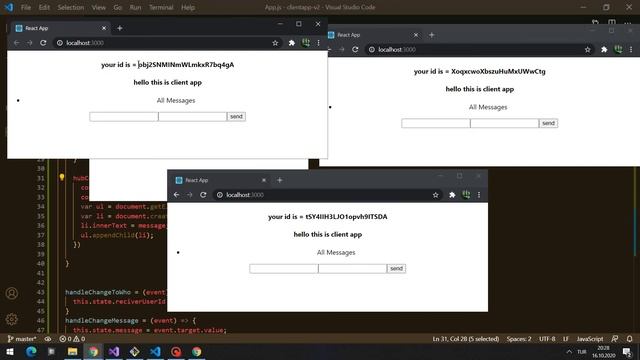Open the Selection menu in VS Code

[x=71, y=7]
